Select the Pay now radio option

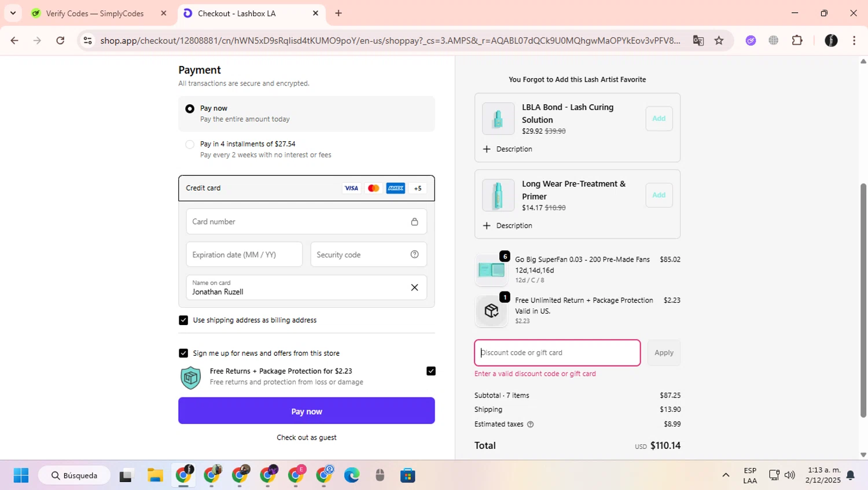tap(190, 109)
